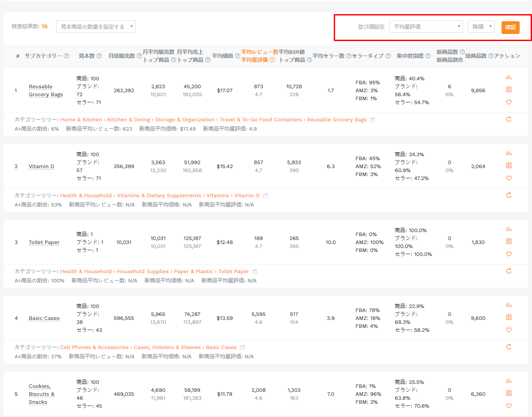Open detail report icon for Reusable Grocery Bags
The height and width of the screenshot is (417, 532).
pos(509,90)
